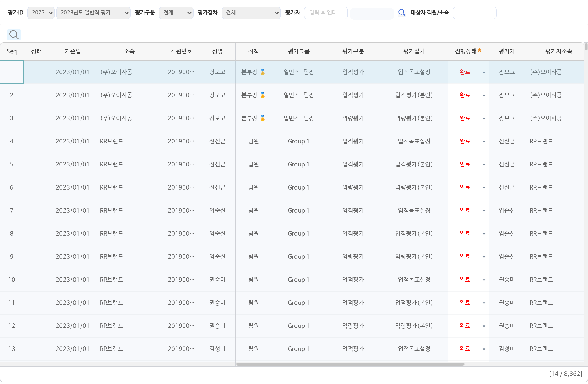This screenshot has width=588, height=384.
Task: Sort by the 성명 column header
Action: (x=217, y=51)
